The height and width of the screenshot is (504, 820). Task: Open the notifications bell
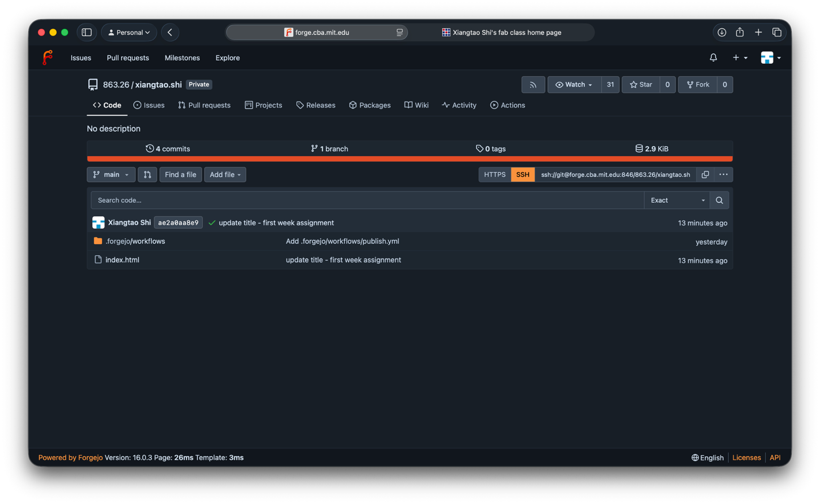coord(713,57)
